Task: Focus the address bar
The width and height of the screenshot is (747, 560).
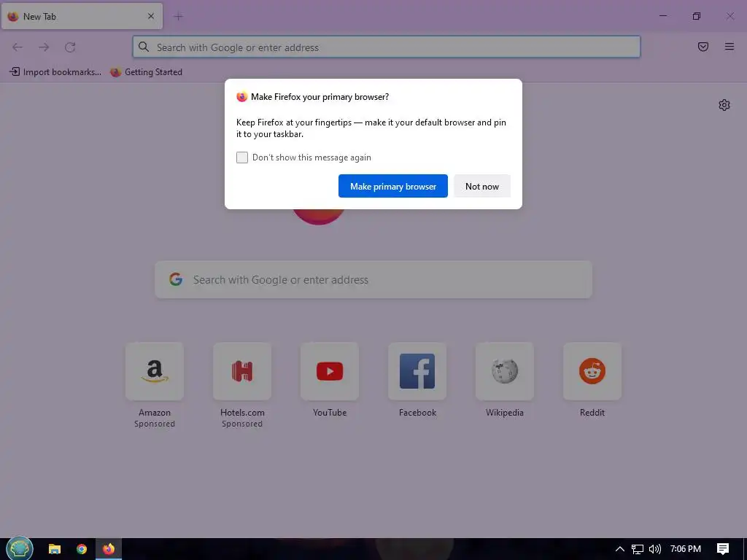Action: [387, 47]
